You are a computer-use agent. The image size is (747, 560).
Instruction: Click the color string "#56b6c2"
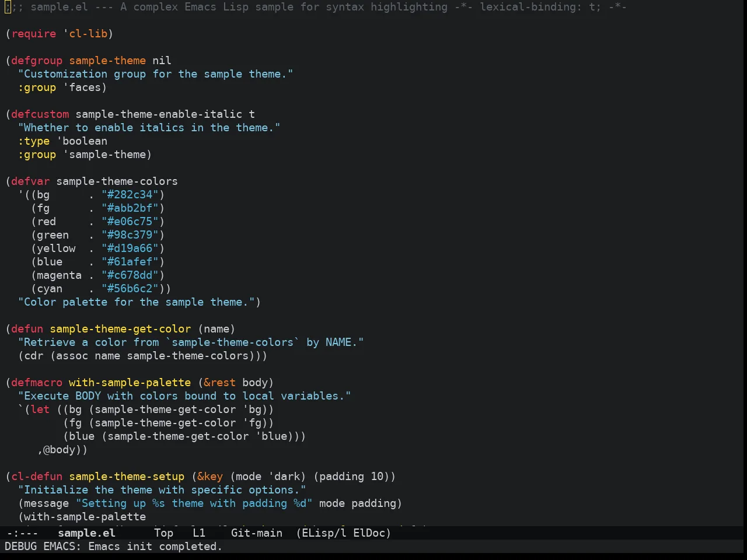(x=130, y=289)
